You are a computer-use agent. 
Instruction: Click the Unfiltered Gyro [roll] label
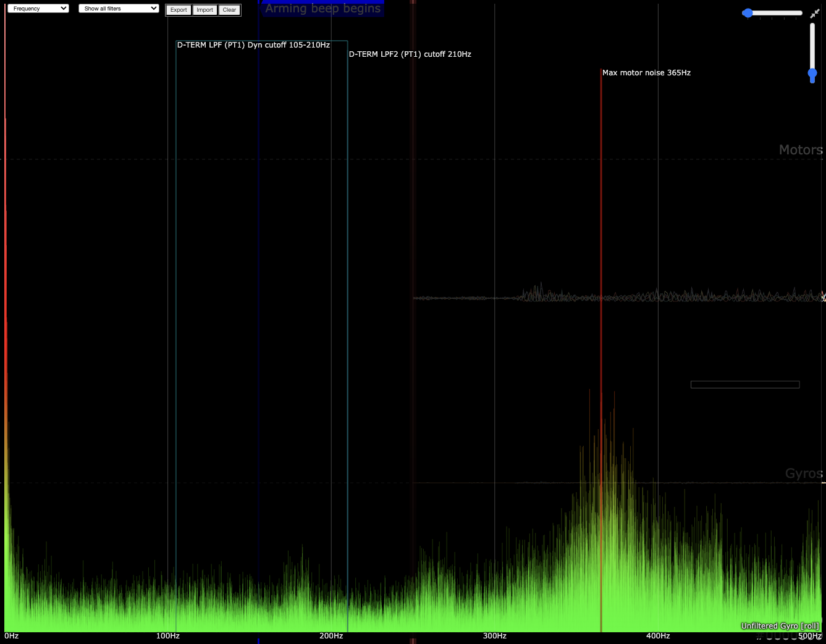780,626
